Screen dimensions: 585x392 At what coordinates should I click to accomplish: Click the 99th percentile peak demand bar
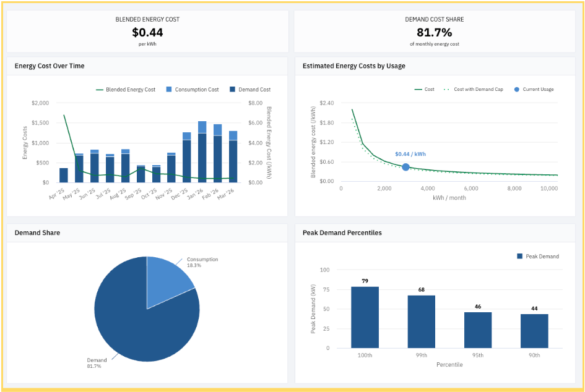(421, 322)
